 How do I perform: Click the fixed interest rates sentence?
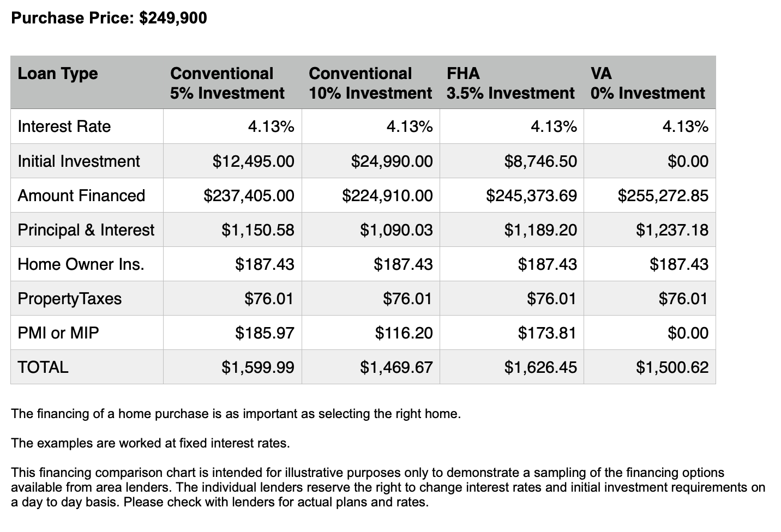point(151,443)
